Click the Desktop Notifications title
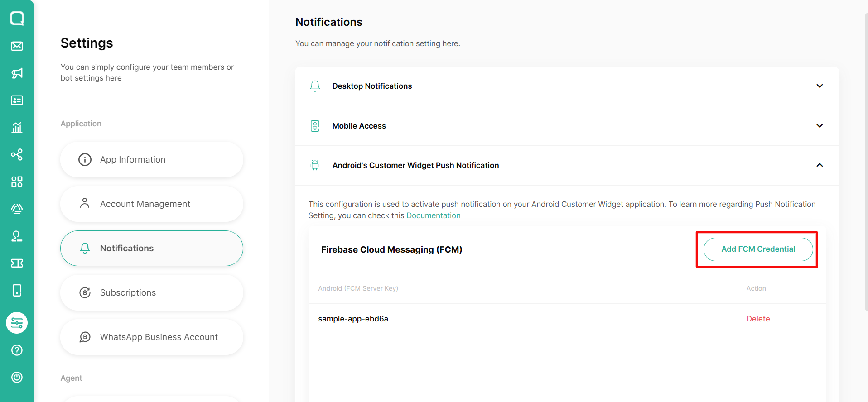 (x=372, y=86)
